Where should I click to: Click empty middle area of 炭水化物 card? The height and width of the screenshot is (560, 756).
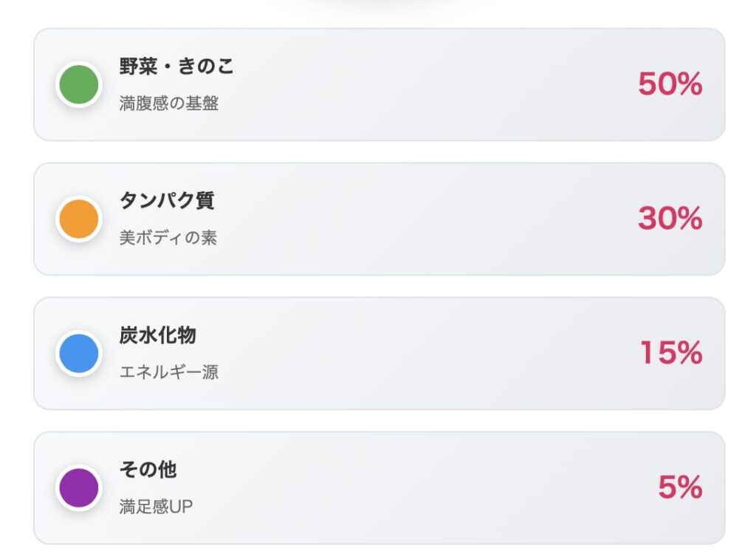pyautogui.click(x=413, y=353)
